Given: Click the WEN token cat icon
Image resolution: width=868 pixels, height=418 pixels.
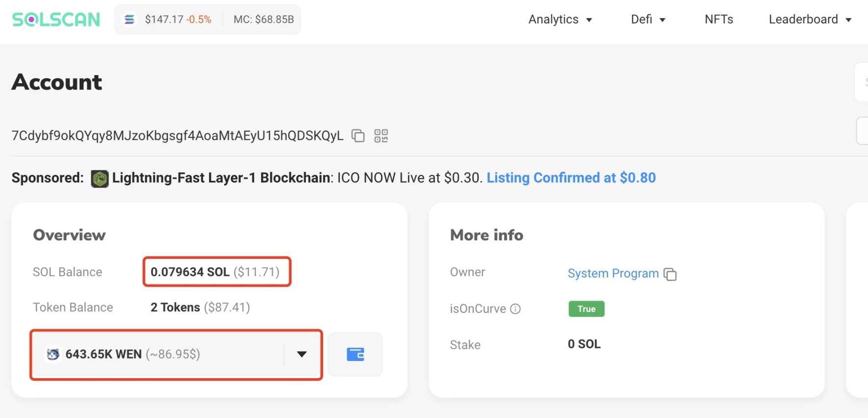Looking at the screenshot, I should pos(53,354).
